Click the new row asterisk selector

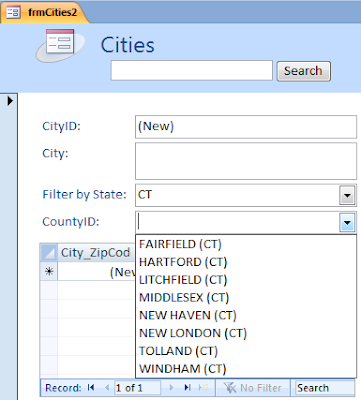49,272
